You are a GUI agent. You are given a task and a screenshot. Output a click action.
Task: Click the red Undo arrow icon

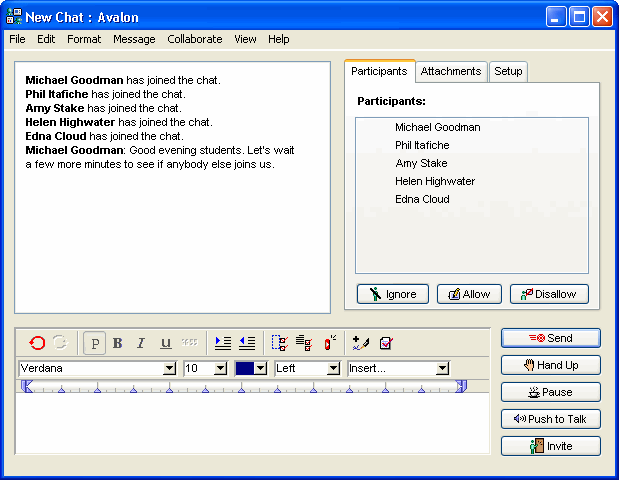[x=37, y=343]
